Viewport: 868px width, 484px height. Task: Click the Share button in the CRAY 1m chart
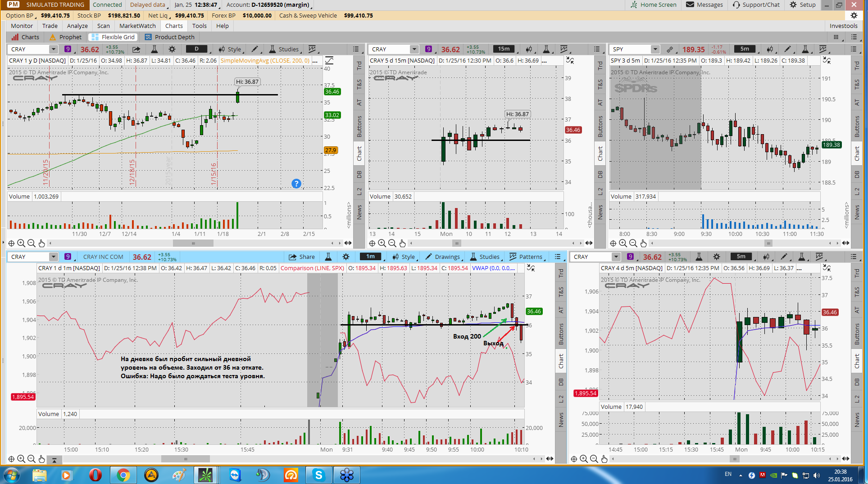pos(302,257)
